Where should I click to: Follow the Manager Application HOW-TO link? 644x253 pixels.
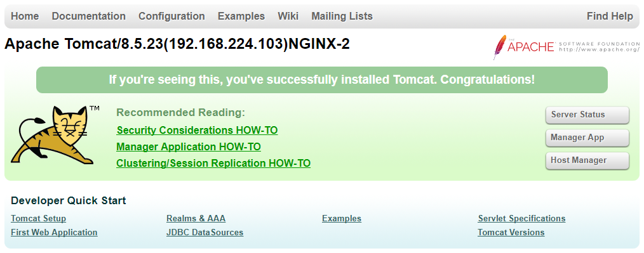click(189, 147)
